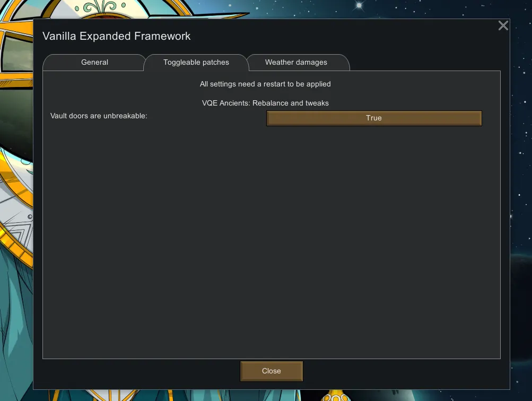
Task: Close the dialog with the X icon
Action: [x=503, y=25]
